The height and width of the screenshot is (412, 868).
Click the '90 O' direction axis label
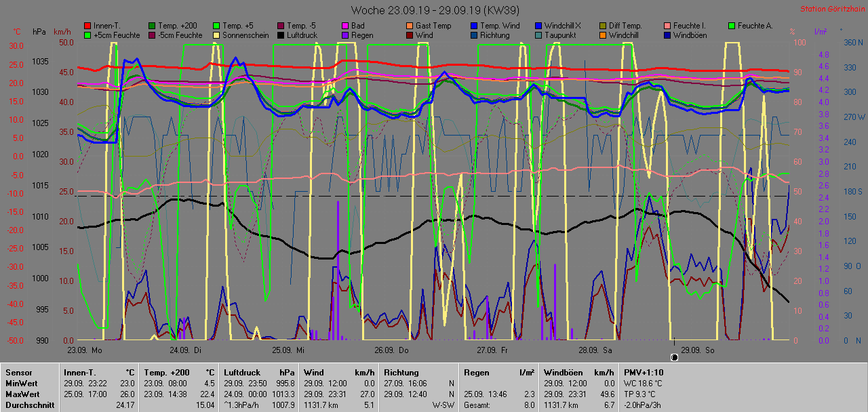pyautogui.click(x=852, y=266)
